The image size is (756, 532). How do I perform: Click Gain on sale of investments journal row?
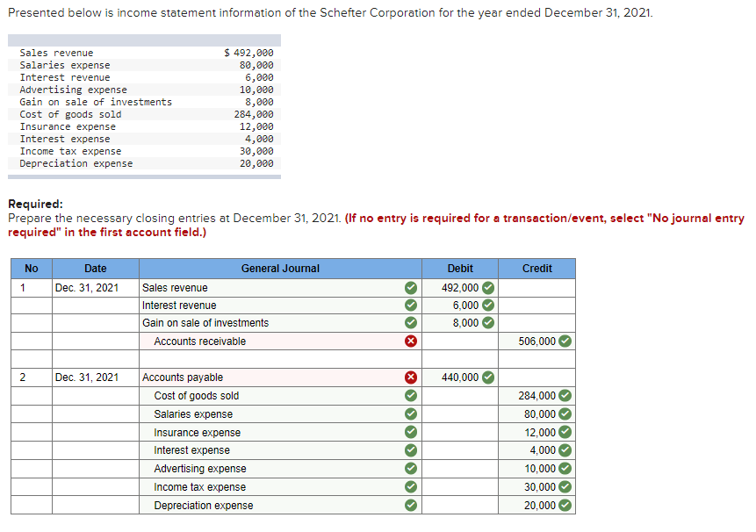[x=280, y=323]
